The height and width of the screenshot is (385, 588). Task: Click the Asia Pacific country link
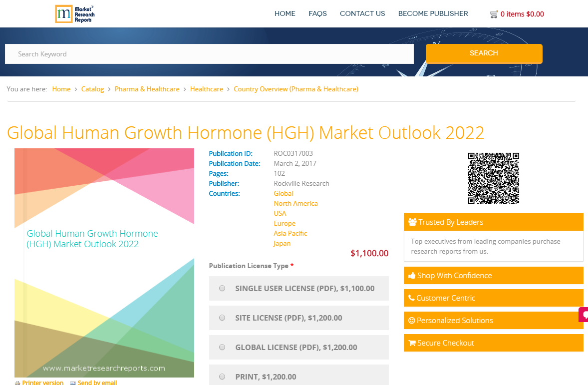click(290, 233)
